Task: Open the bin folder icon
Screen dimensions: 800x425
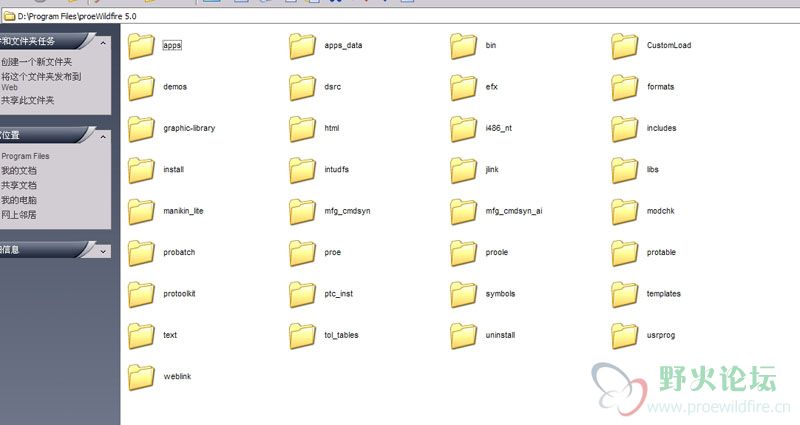Action: tap(463, 46)
